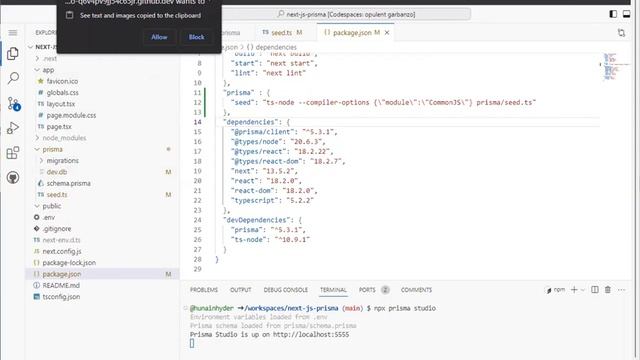
Task: Switch to the seed.ts editor tab
Action: [x=282, y=33]
